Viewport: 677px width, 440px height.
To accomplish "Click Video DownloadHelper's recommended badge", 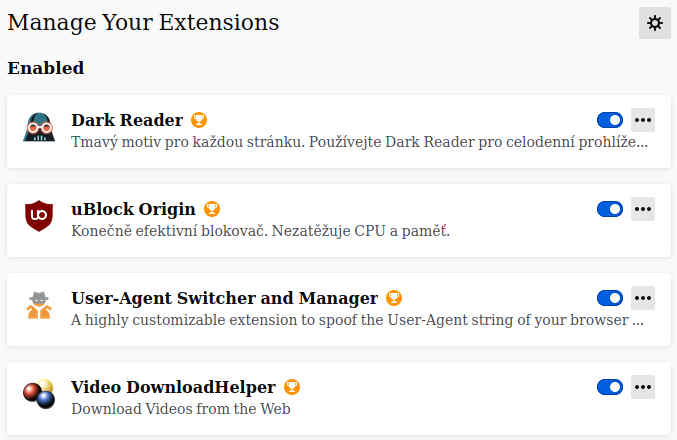I will [292, 387].
